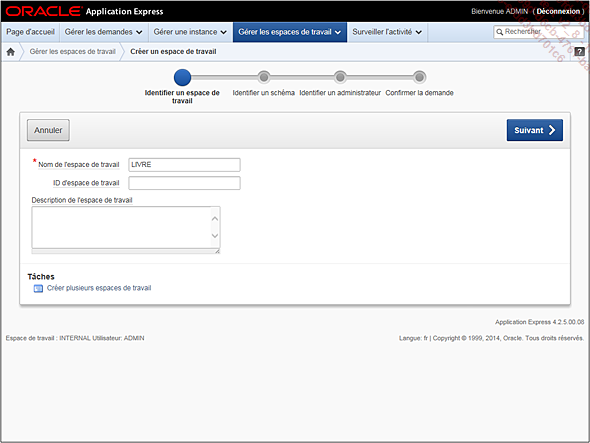Viewport: 590px width, 443px height.
Task: Open the Gérer les demandes tab
Action: (103, 32)
